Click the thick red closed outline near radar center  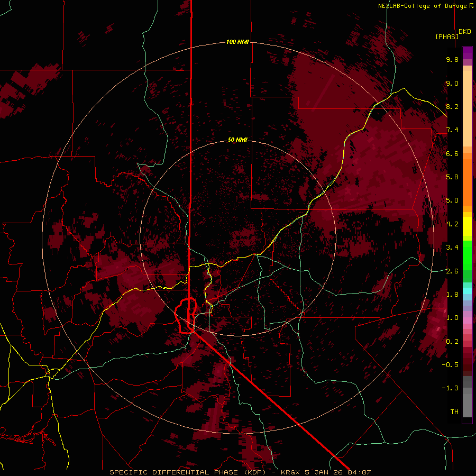[186, 316]
